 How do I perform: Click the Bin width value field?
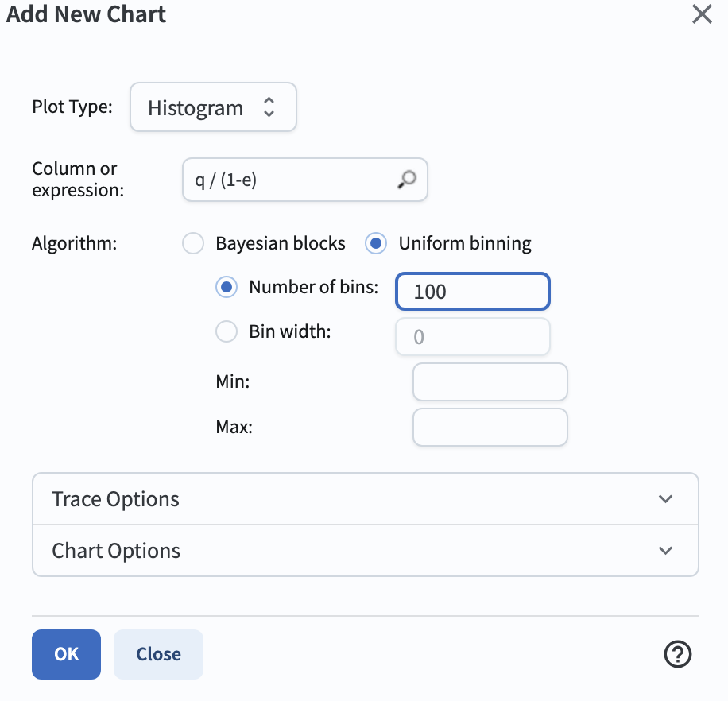coord(473,336)
